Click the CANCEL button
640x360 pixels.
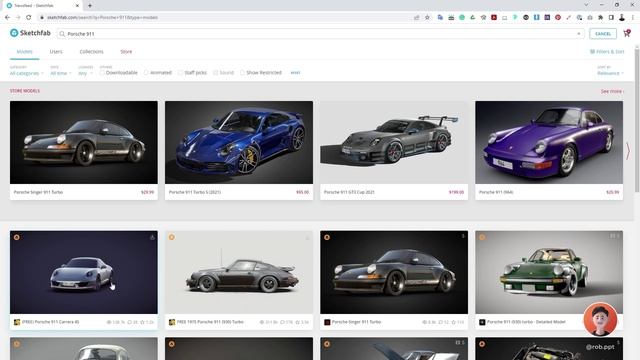(603, 34)
